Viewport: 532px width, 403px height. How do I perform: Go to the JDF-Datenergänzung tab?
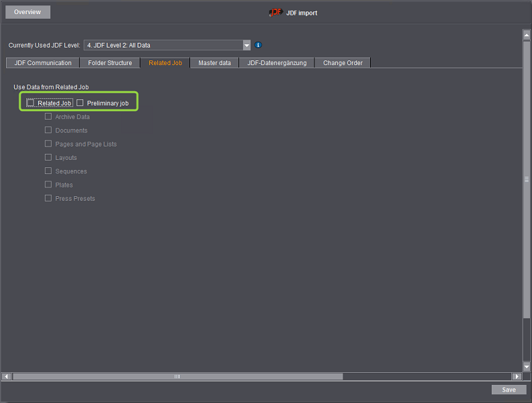277,63
